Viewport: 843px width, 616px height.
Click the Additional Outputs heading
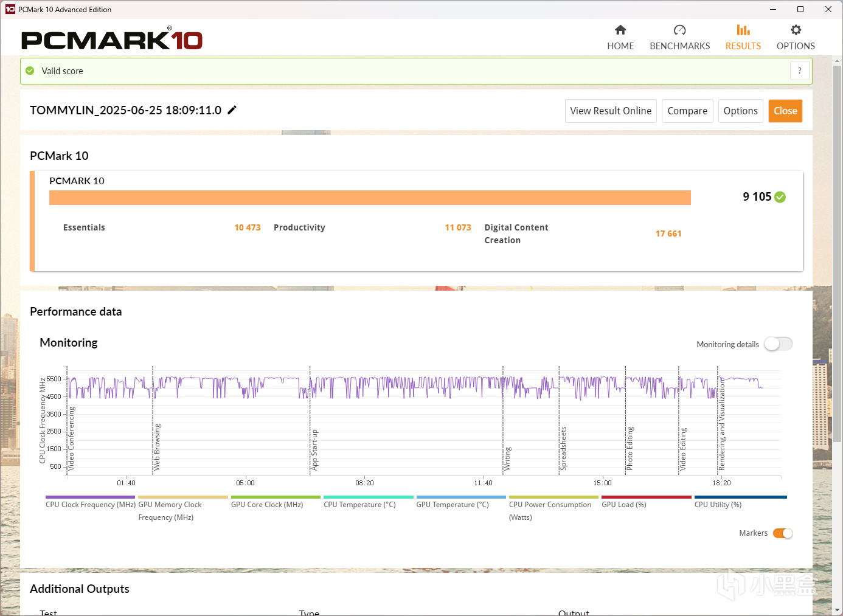pyautogui.click(x=80, y=589)
